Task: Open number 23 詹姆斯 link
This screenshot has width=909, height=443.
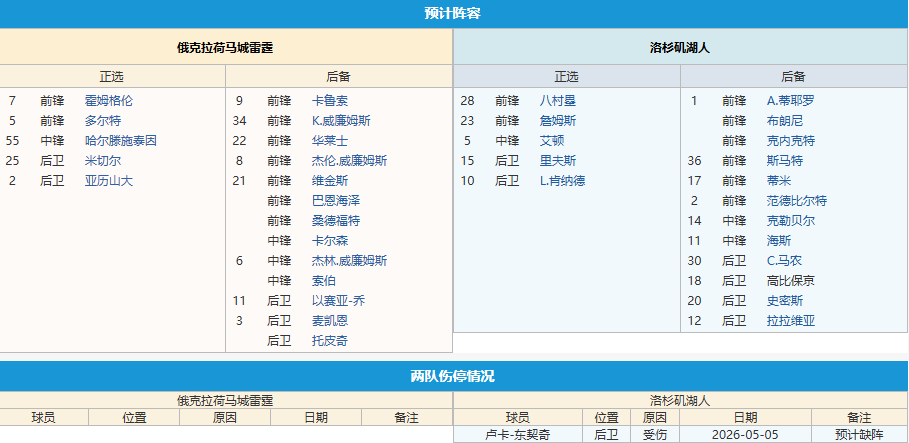Action: 557,121
